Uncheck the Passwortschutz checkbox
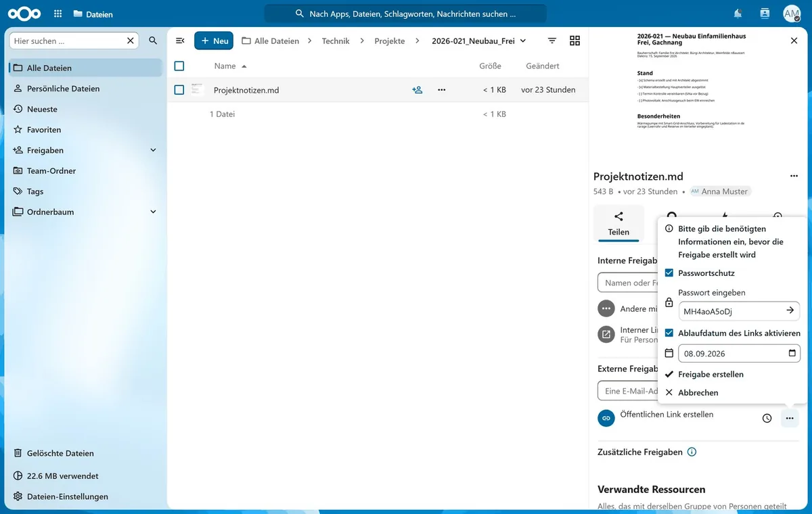 [669, 273]
